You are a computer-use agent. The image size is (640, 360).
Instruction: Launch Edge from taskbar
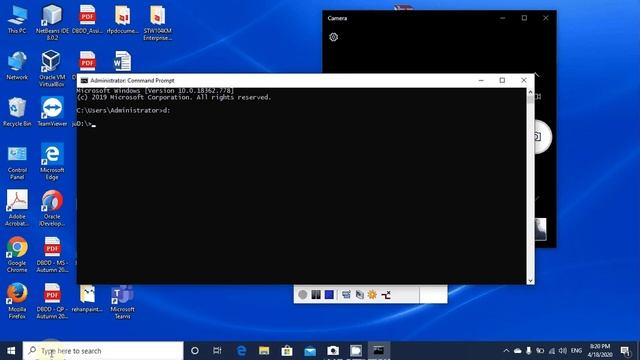pos(241,351)
